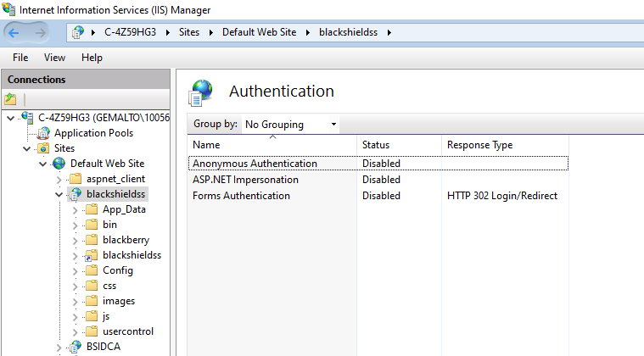Click the Application Pools icon
The height and width of the screenshot is (356, 644).
(43, 133)
